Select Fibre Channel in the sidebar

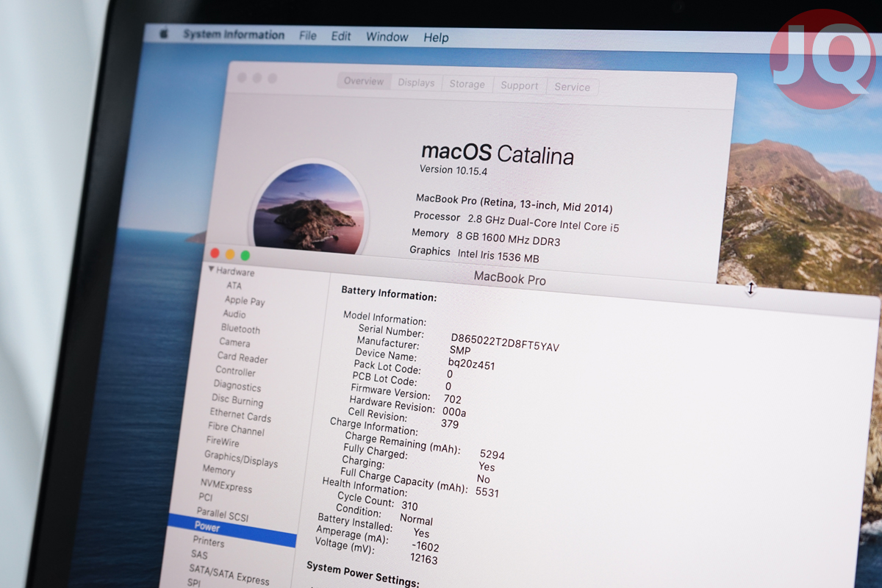coord(236,429)
